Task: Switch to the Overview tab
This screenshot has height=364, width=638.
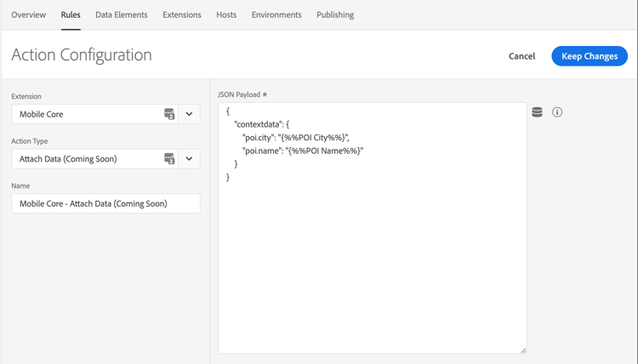Action: tap(28, 15)
